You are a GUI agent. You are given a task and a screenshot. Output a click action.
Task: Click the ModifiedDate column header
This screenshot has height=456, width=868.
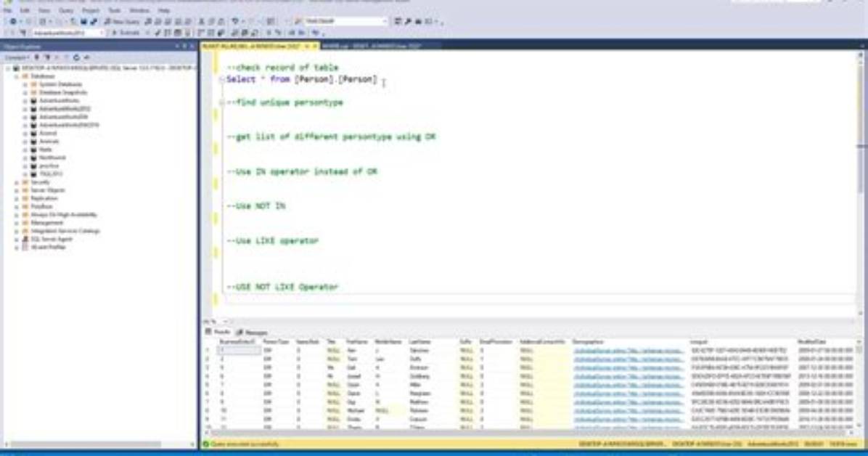tap(811, 342)
